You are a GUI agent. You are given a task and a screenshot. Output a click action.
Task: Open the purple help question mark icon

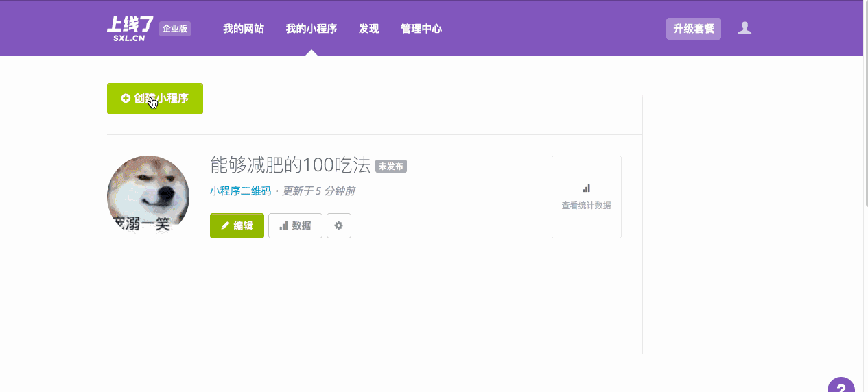pos(841,385)
